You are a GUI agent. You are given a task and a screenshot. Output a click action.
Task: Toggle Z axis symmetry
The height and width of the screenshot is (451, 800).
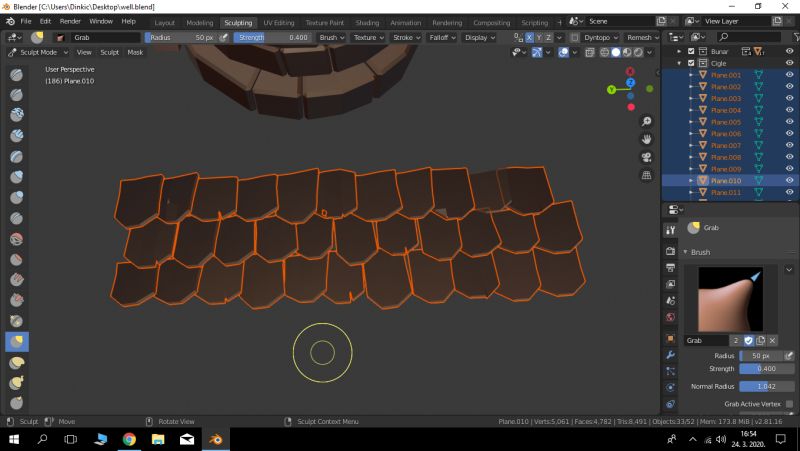tap(548, 38)
